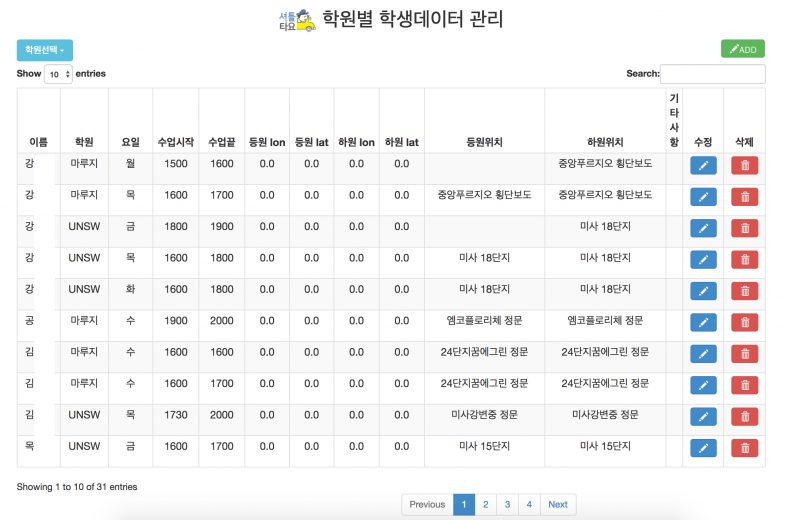Focus the Search input field

tap(712, 74)
